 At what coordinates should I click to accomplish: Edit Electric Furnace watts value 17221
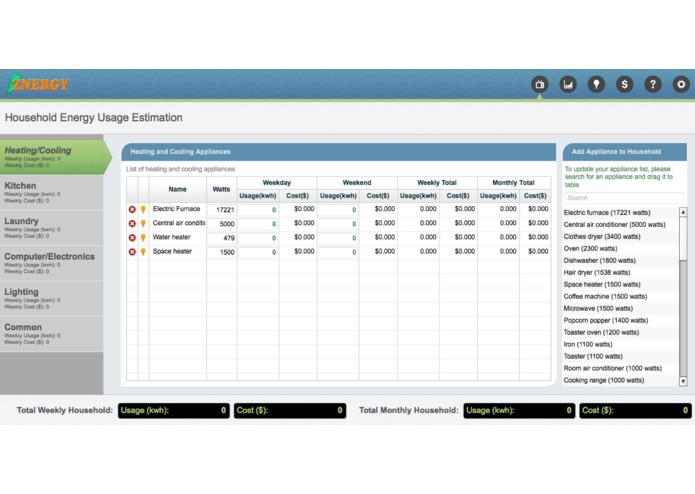pyautogui.click(x=222, y=210)
